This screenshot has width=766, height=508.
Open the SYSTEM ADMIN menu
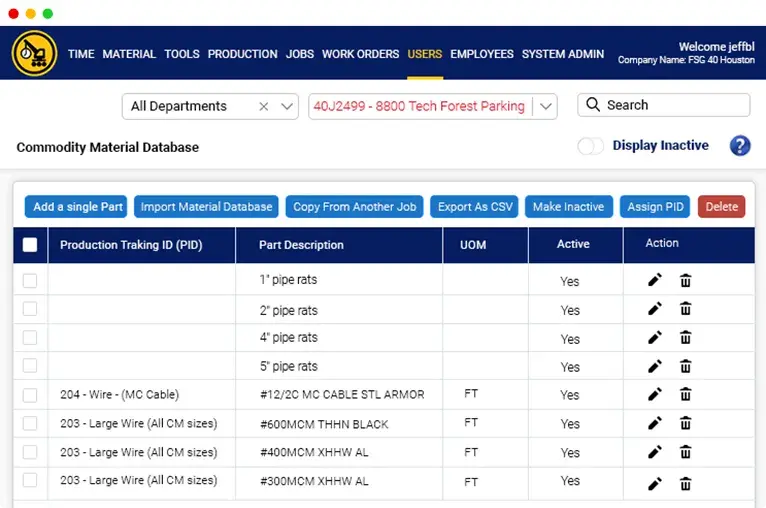coord(563,54)
